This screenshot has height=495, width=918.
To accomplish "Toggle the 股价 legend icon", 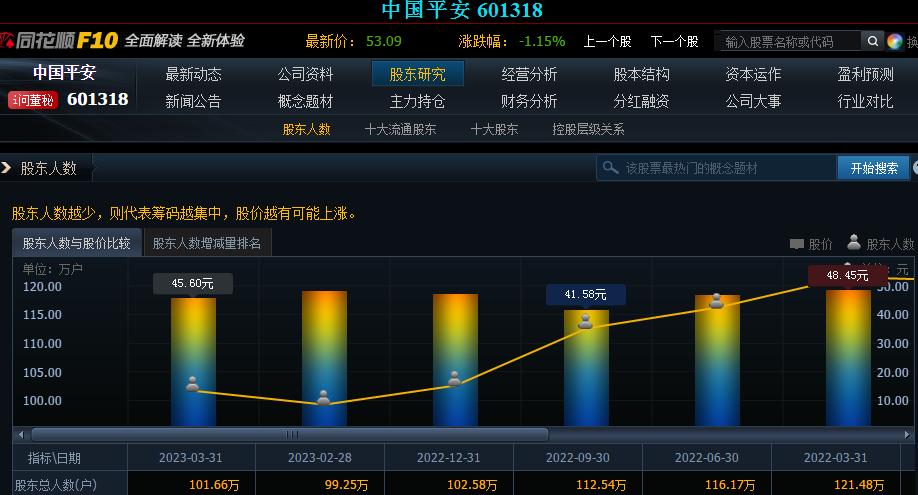I will (796, 244).
